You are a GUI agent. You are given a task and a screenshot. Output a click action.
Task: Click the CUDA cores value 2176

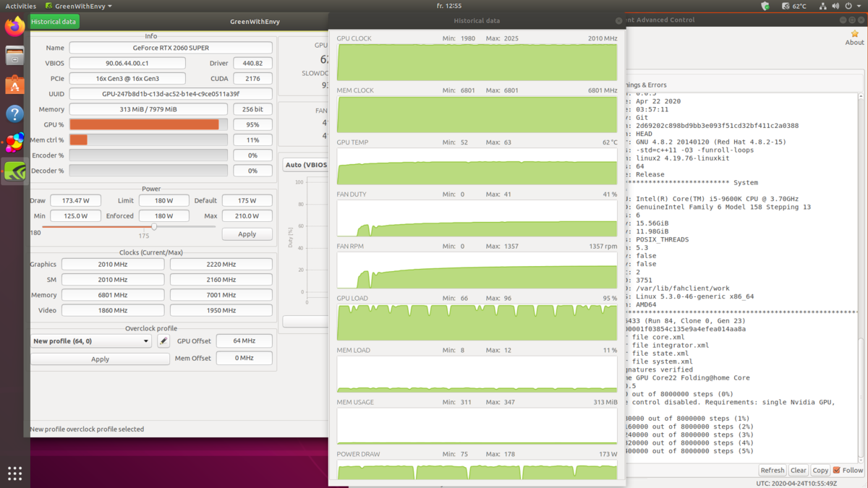pyautogui.click(x=252, y=78)
